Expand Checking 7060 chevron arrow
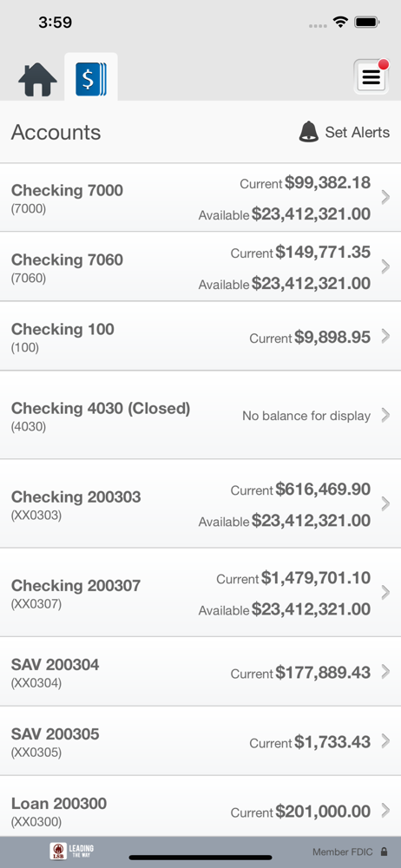Viewport: 401px width, 868px height. click(385, 266)
